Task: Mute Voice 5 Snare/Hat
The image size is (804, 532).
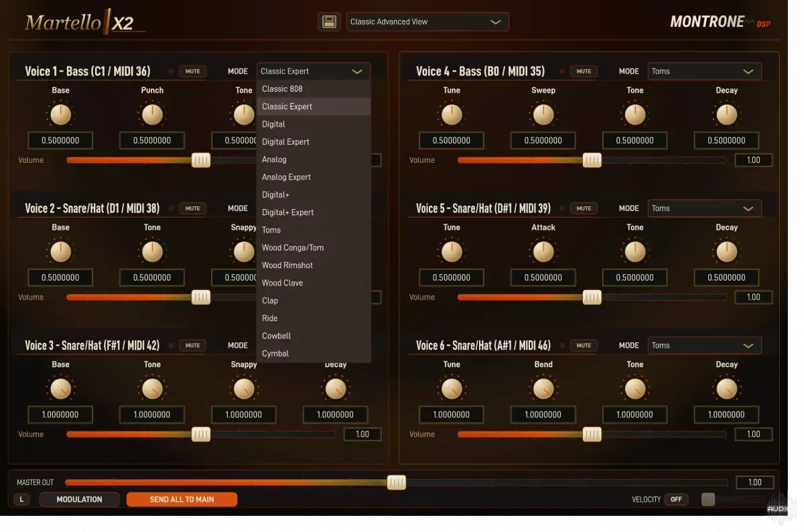Action: pos(584,208)
